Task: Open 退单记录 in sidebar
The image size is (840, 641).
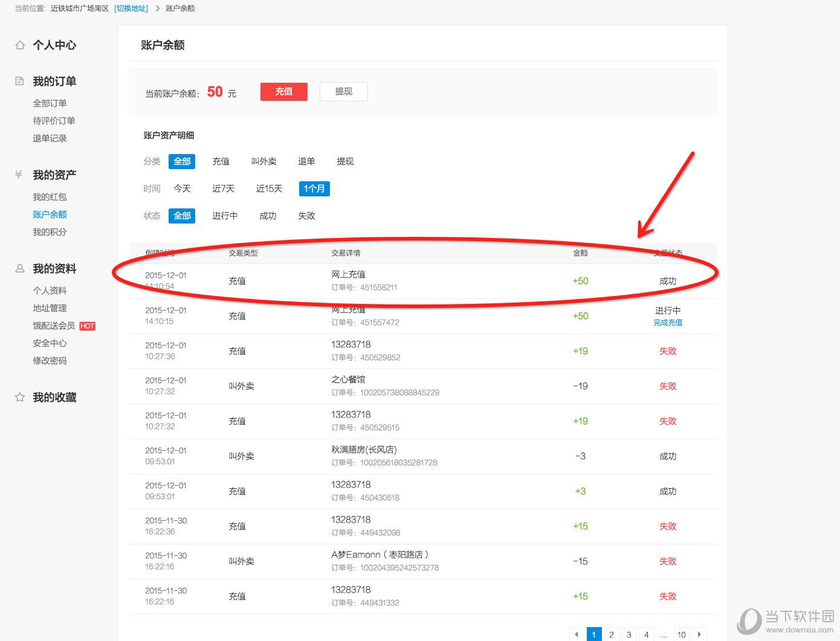Action: coord(50,138)
